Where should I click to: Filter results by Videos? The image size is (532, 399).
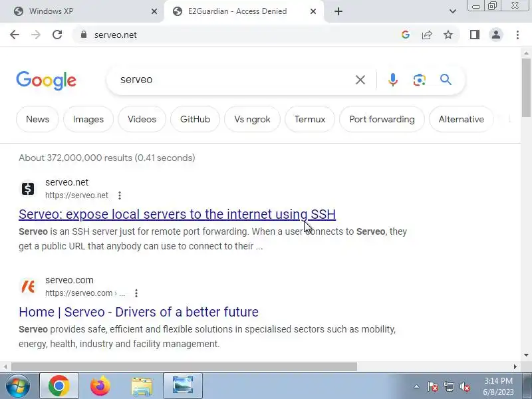142,119
